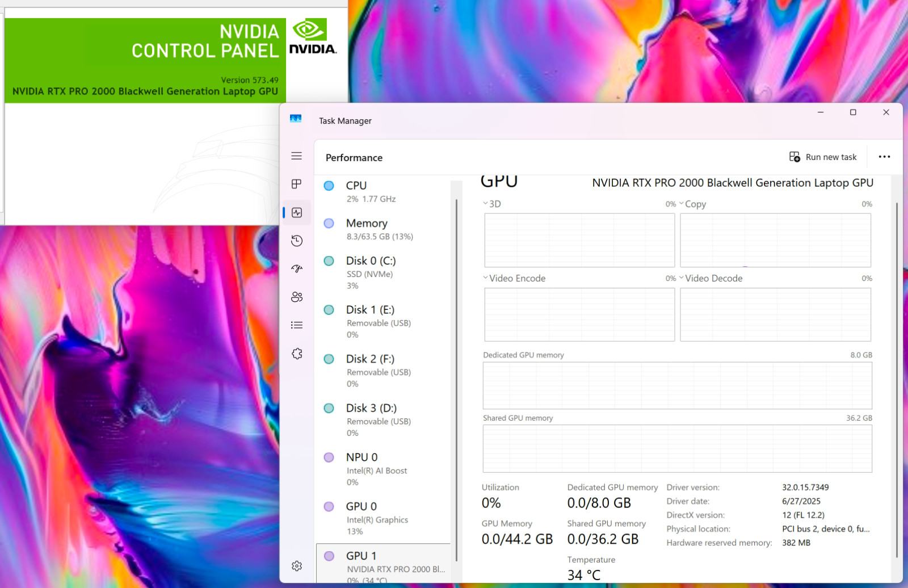Select GPU 0 Intel Graphics item
The image size is (908, 588).
pyautogui.click(x=383, y=518)
